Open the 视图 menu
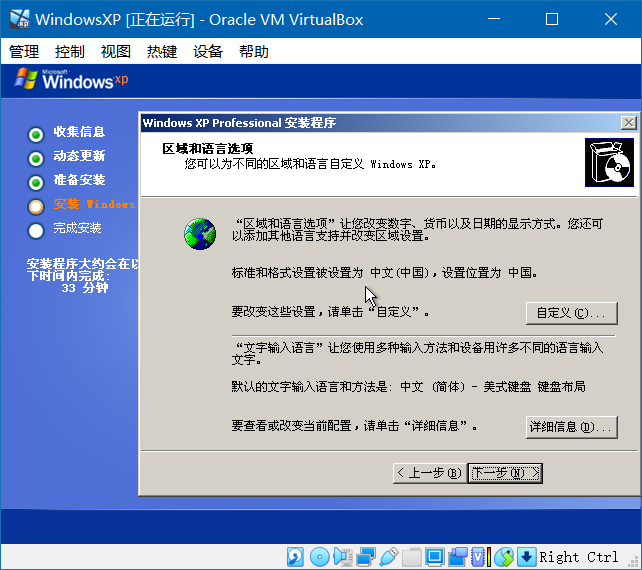 [116, 52]
